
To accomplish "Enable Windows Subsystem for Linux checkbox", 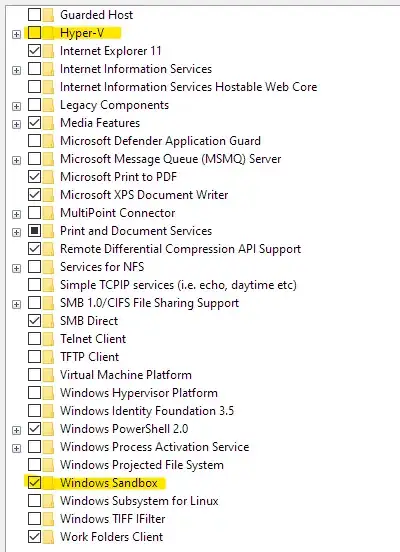I will 35,501.
